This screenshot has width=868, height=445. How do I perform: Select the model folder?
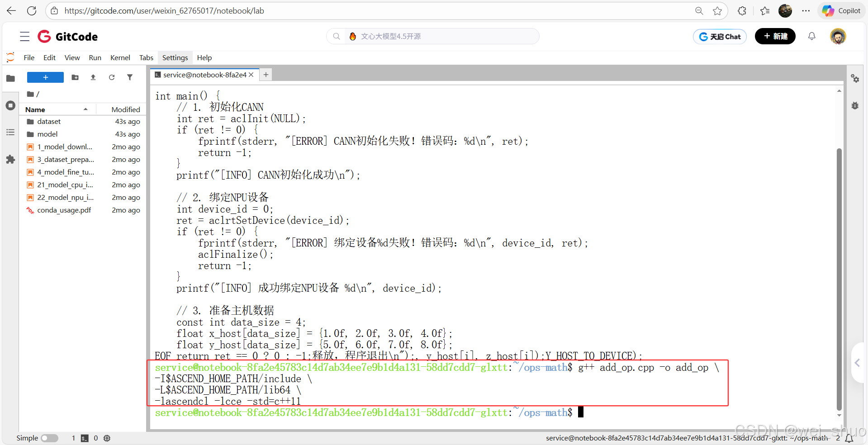click(83, 134)
